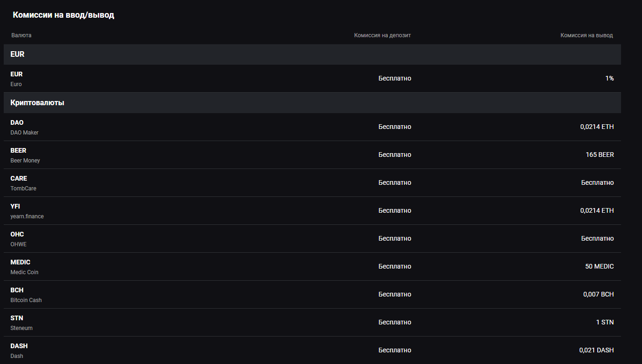Click the 'Валюта' column header

(21, 35)
